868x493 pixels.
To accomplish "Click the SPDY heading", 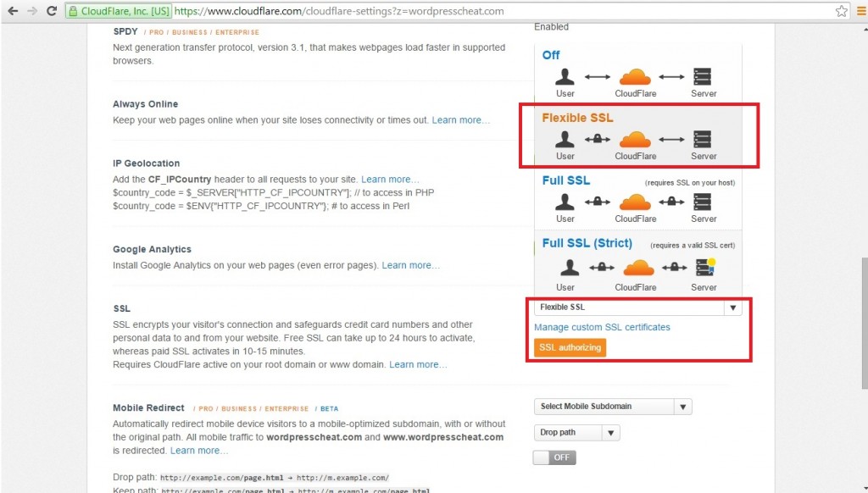I will point(125,31).
